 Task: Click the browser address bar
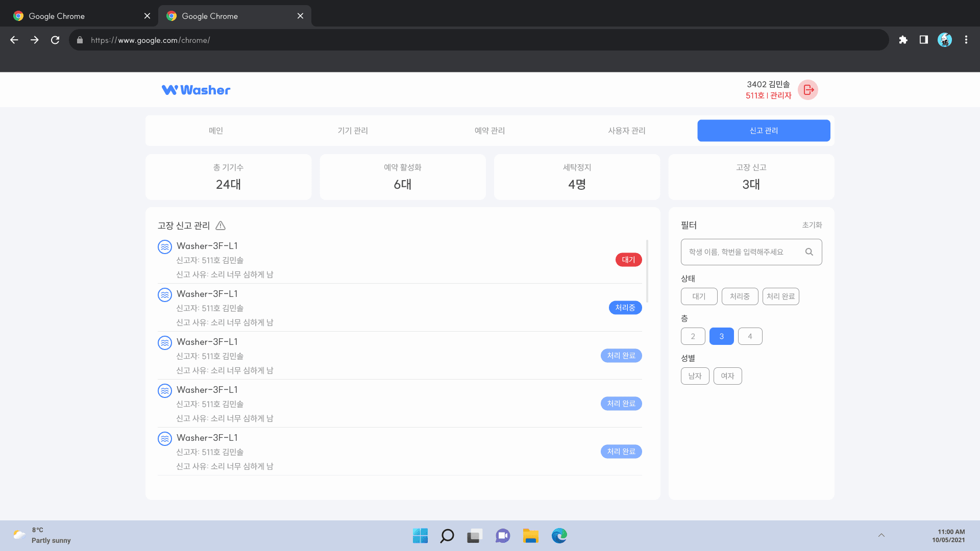click(x=479, y=40)
